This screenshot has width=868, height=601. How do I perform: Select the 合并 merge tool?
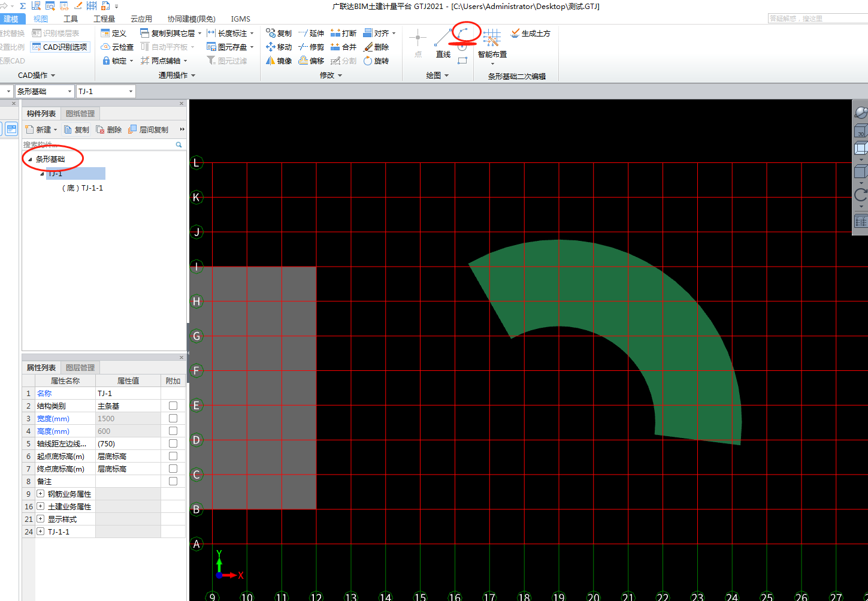point(343,47)
